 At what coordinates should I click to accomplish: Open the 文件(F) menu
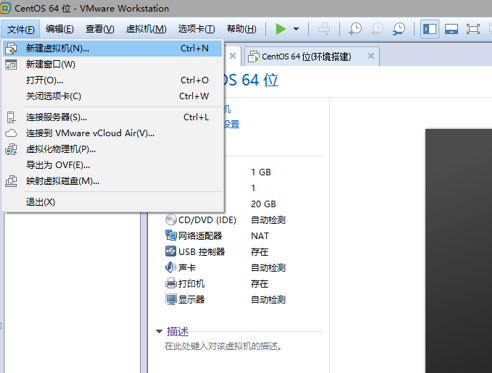[x=21, y=29]
